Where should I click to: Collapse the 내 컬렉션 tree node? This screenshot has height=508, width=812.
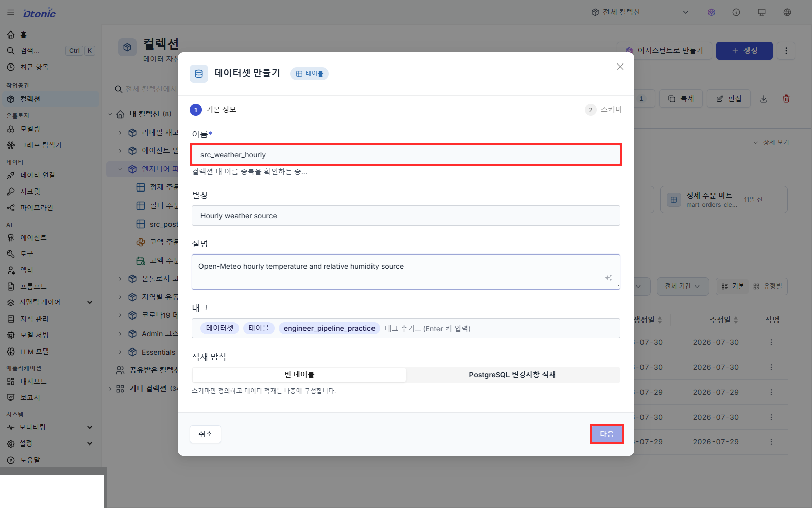point(110,114)
